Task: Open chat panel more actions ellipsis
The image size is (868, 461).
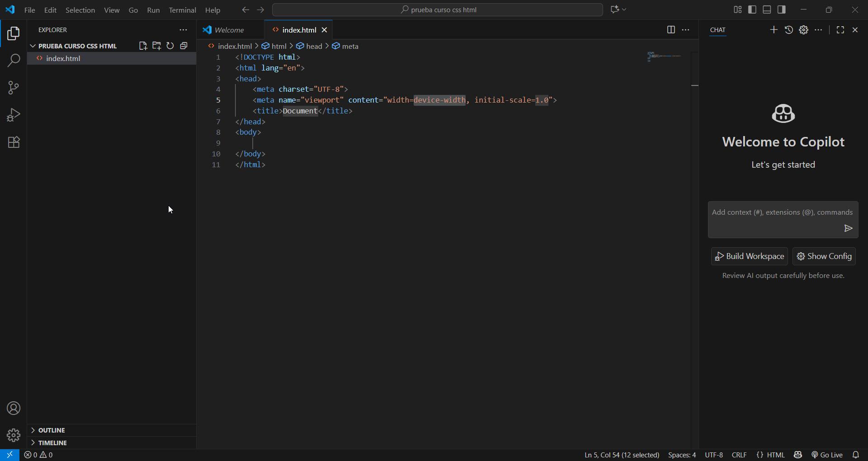Action: tap(818, 30)
